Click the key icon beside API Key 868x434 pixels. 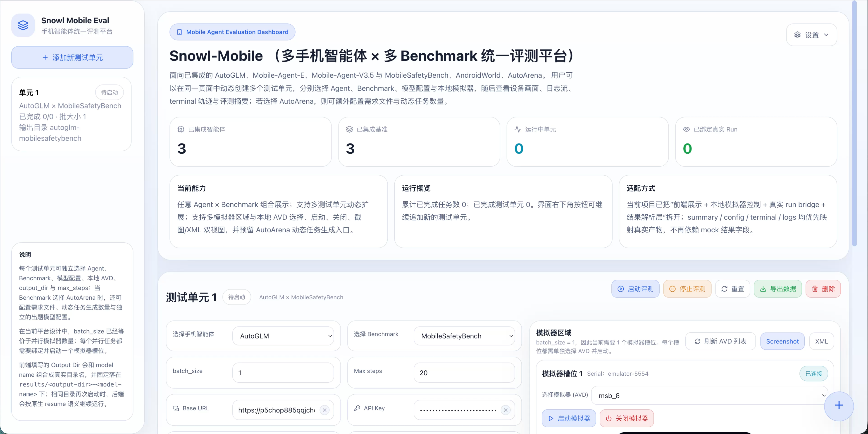[357, 408]
